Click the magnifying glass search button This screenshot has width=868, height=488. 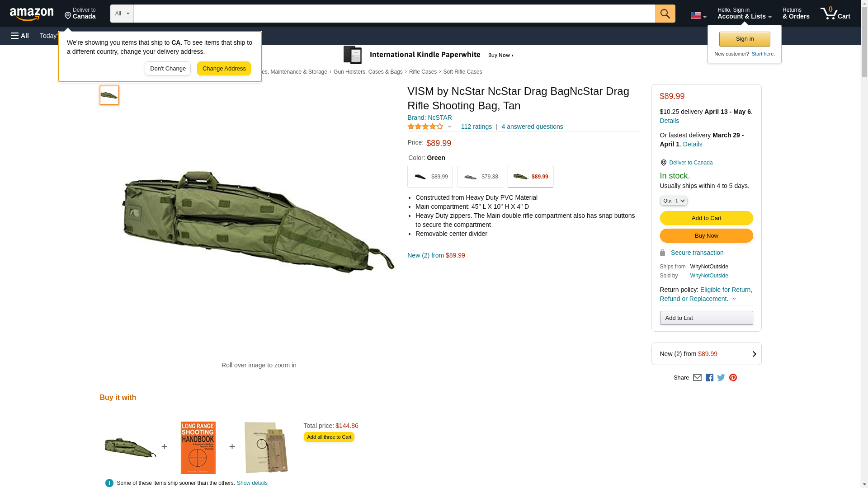(x=665, y=14)
